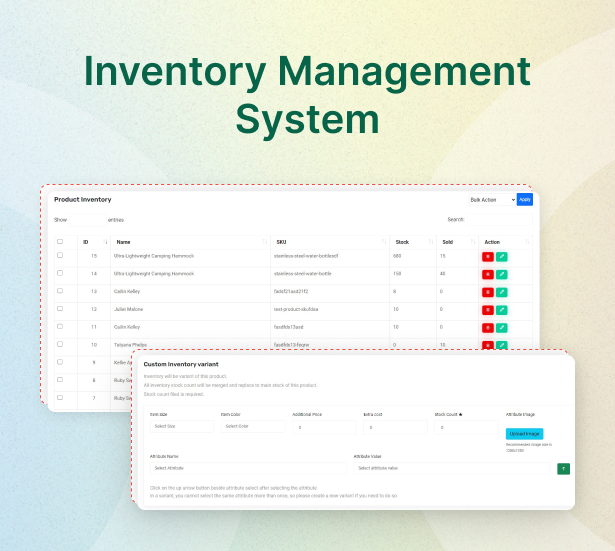Sort table by ID column arrow

106,241
